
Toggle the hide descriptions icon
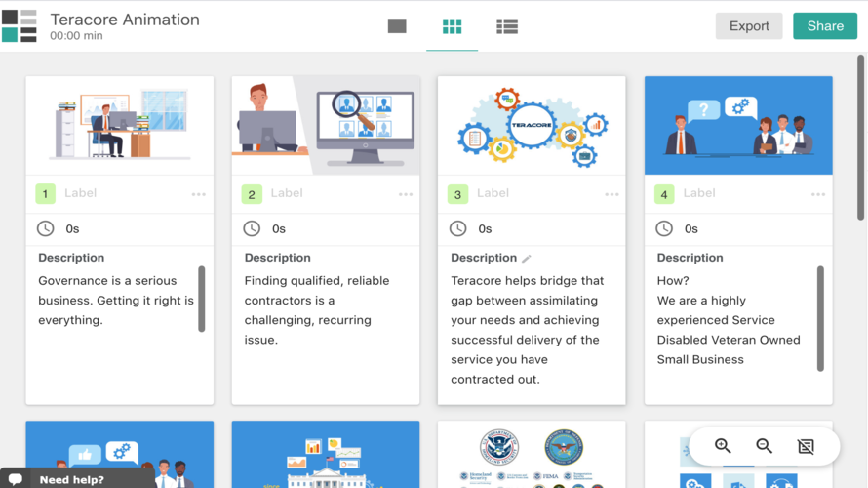(806, 446)
